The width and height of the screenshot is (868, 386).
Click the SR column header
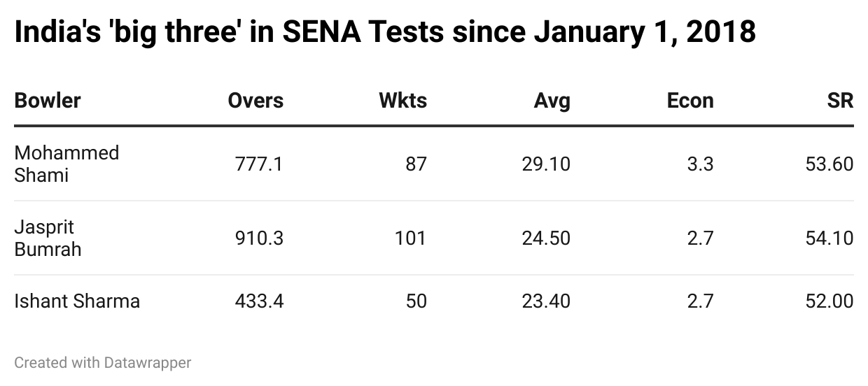pyautogui.click(x=840, y=101)
